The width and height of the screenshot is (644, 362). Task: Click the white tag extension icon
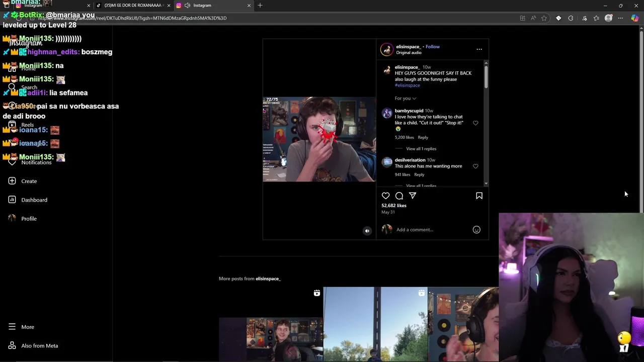coord(558,18)
